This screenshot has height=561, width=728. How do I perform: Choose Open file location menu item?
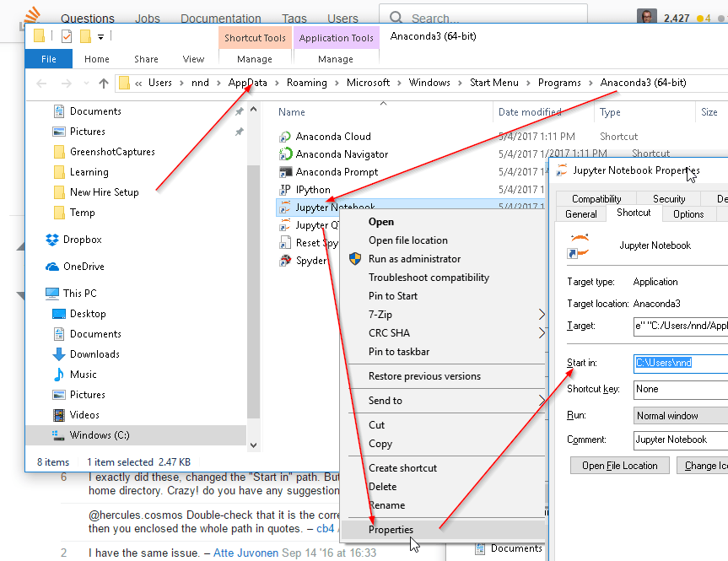tap(408, 240)
